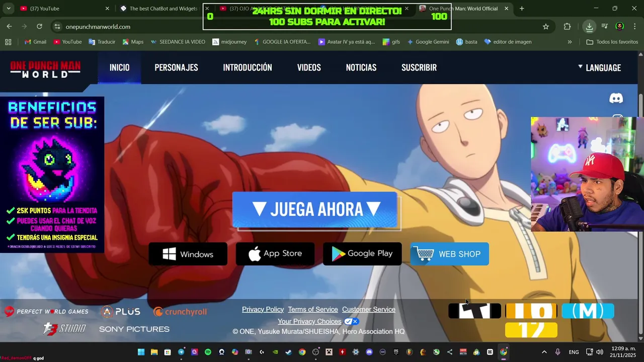Image resolution: width=644 pixels, height=362 pixels.
Task: Open the NOTICIAS nav item
Action: 361,67
